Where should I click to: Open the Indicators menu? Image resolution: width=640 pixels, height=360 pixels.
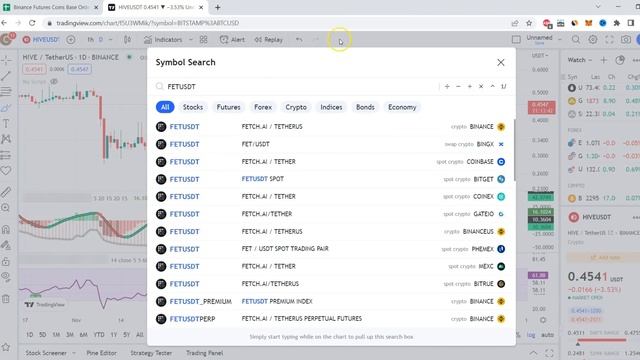point(163,40)
